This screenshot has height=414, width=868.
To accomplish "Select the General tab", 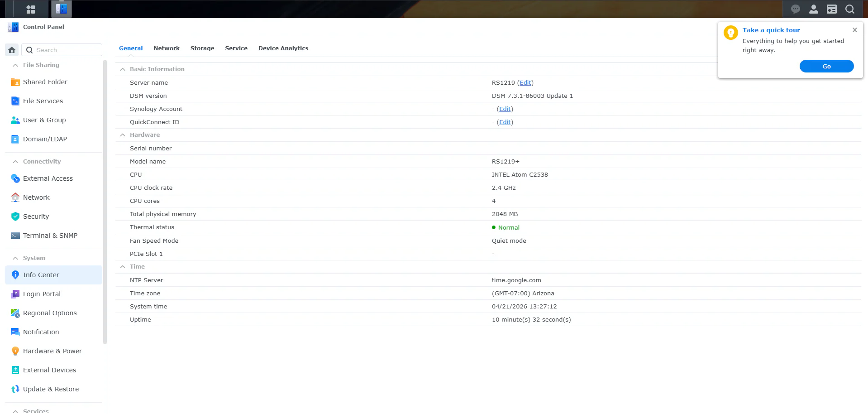I will point(131,48).
